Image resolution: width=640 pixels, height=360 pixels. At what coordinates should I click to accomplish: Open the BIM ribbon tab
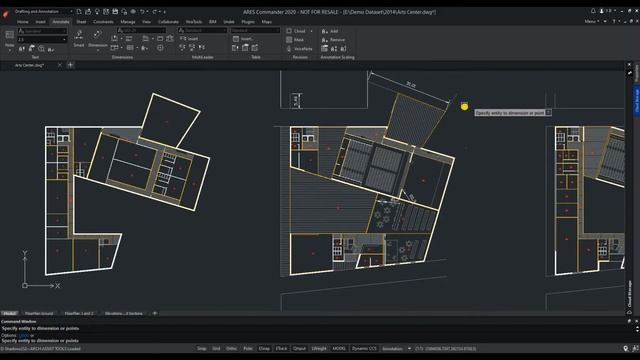(x=213, y=22)
